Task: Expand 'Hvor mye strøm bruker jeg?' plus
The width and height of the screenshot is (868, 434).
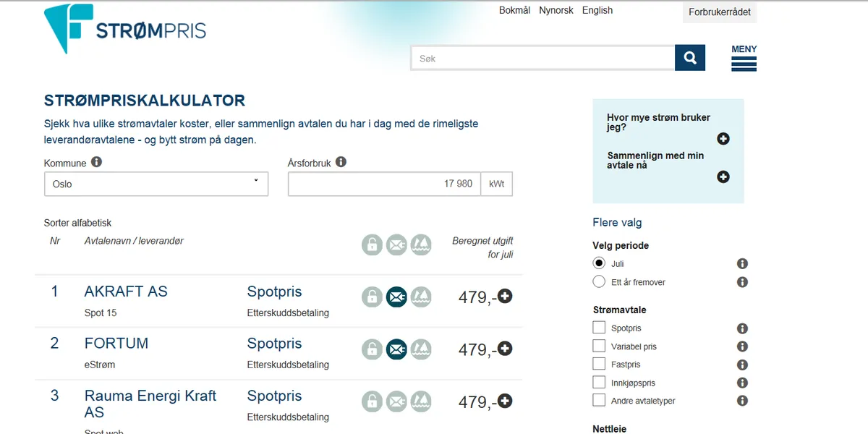Action: pos(723,139)
